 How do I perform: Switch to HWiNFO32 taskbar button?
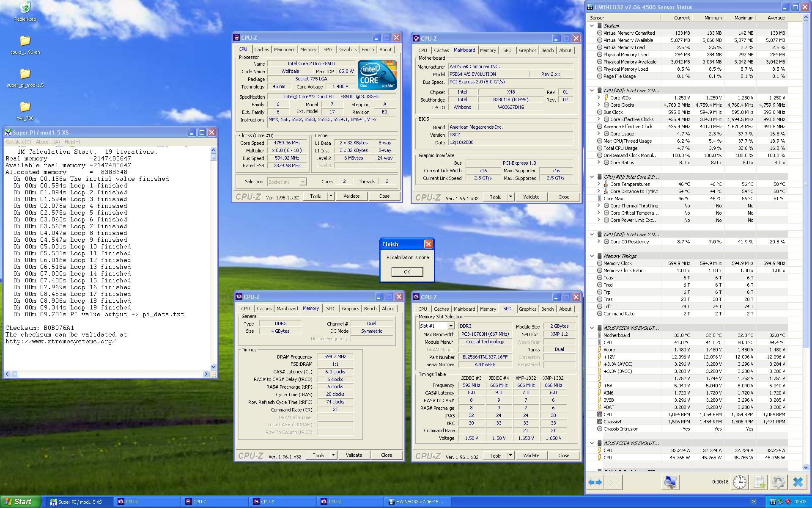418,502
